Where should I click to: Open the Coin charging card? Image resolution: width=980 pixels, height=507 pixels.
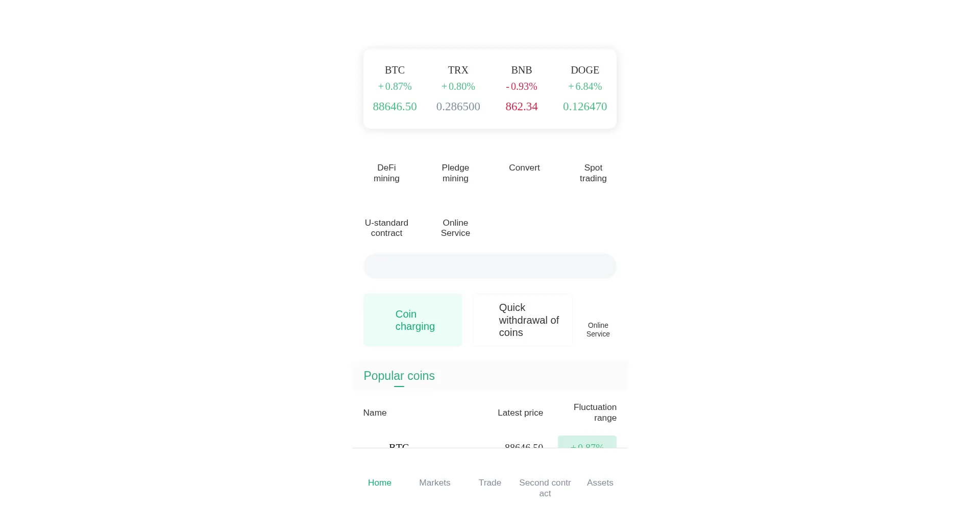(412, 320)
